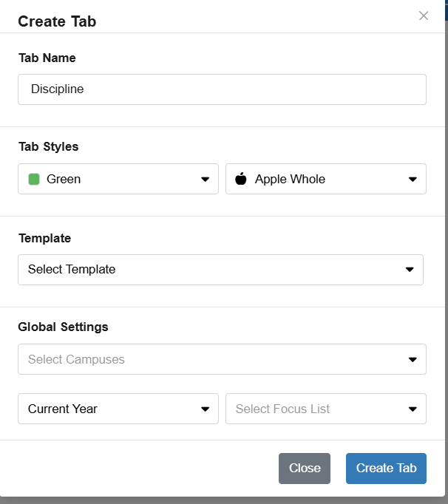The image size is (448, 504).
Task: Click the Tab Name input containing Discipline
Action: click(x=222, y=89)
